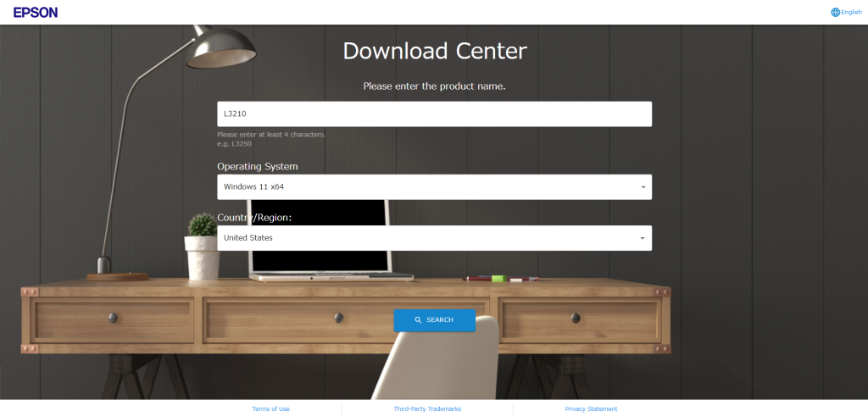Click the product name input field
This screenshot has height=416, width=868.
(435, 114)
